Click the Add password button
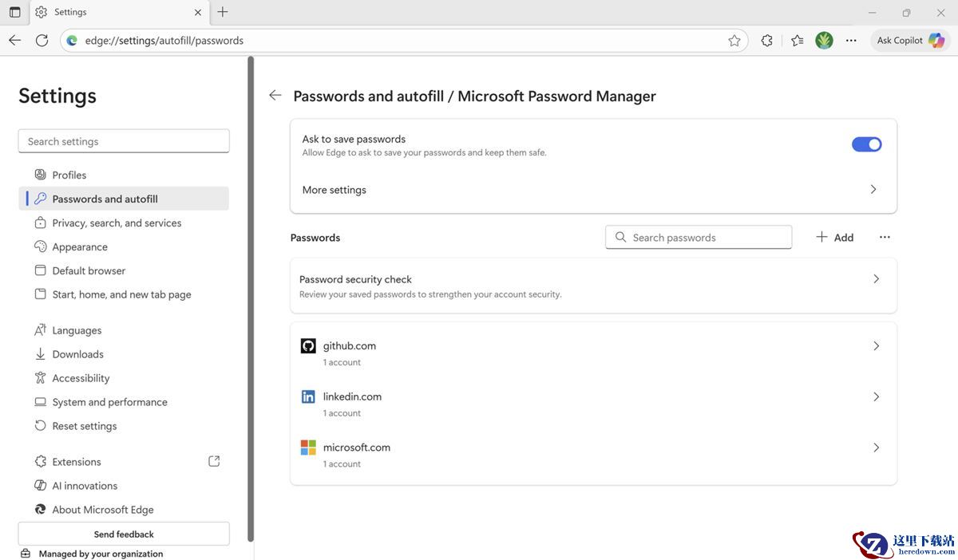 [835, 238]
